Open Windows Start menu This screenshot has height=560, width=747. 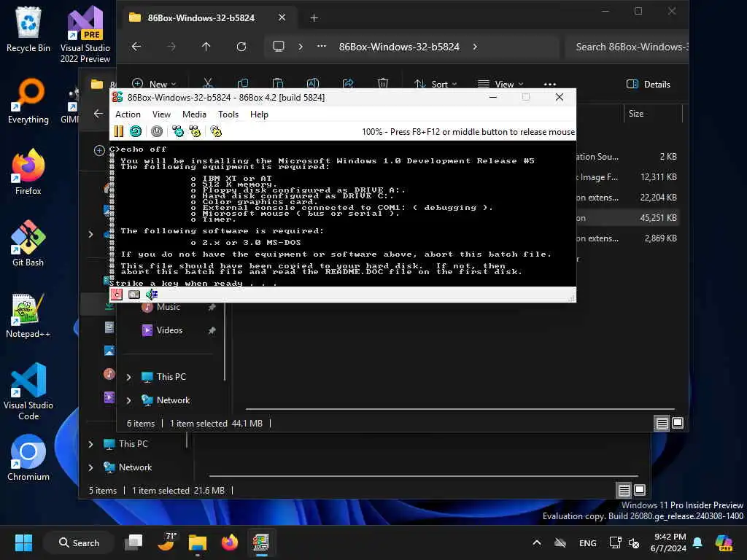[x=23, y=542]
